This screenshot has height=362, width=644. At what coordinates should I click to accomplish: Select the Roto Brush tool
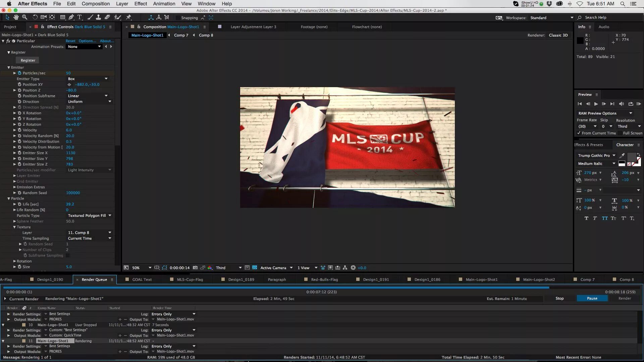coord(117,17)
